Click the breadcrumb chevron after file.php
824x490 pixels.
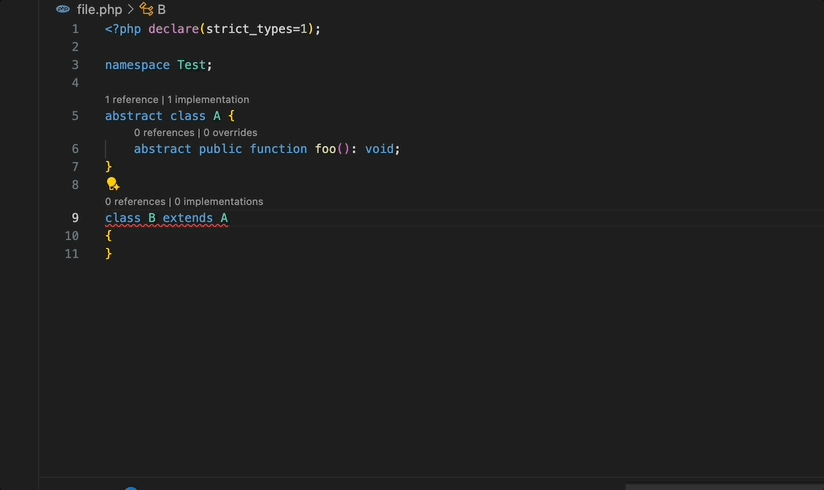coord(131,9)
